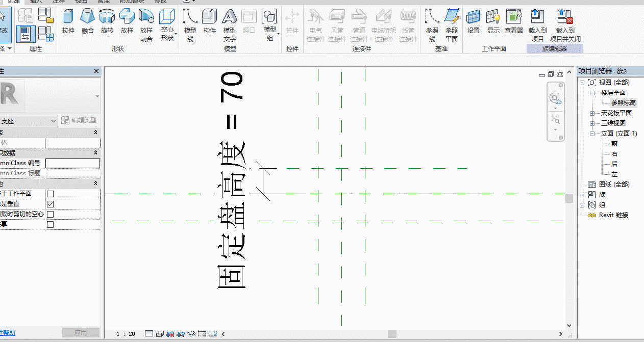
Task: Enable the 共享 checkbox
Action: [x=51, y=224]
